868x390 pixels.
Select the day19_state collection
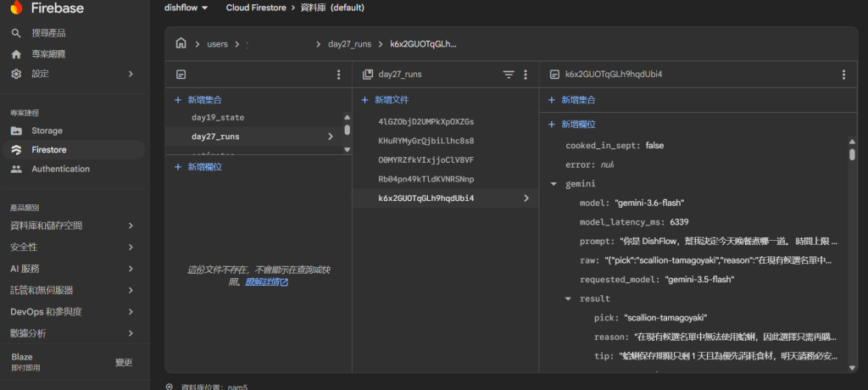(218, 118)
